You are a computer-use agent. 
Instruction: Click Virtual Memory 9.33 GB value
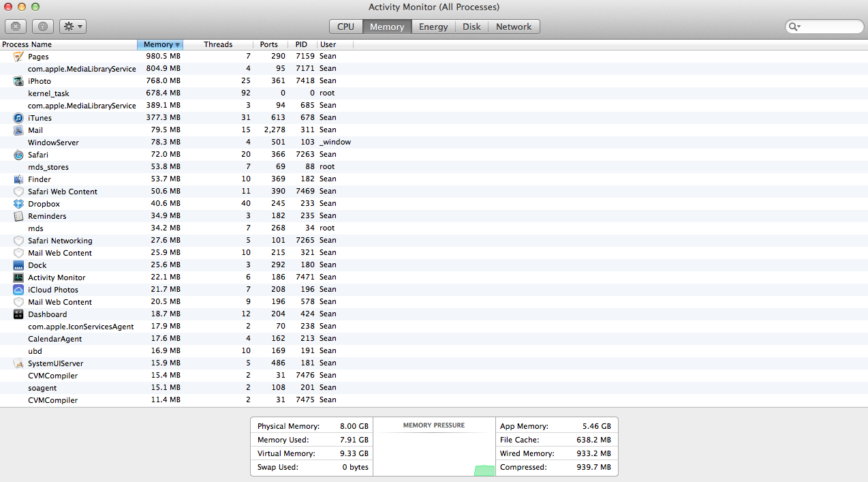354,453
